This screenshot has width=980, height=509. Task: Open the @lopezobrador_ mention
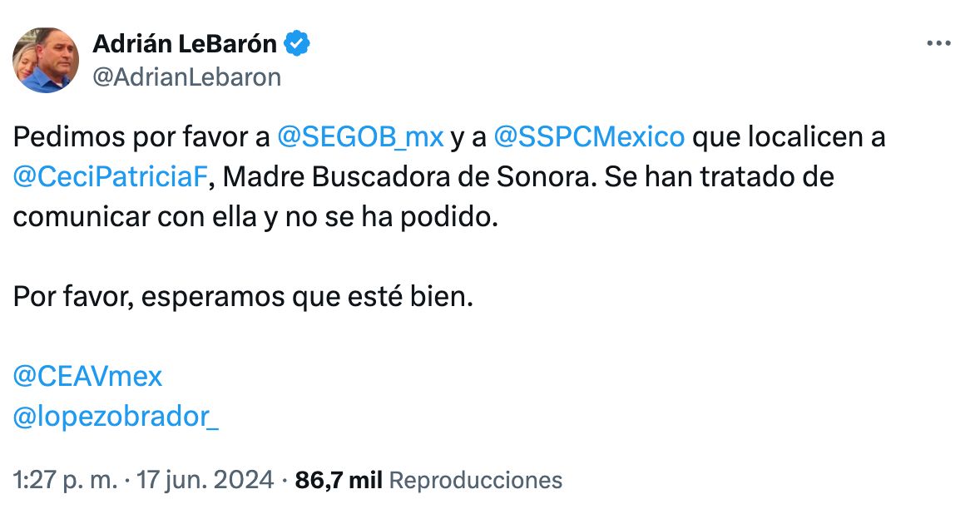coord(116,417)
